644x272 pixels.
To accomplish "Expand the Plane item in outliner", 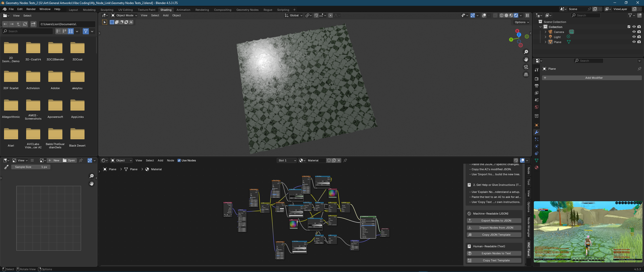I will 545,42.
